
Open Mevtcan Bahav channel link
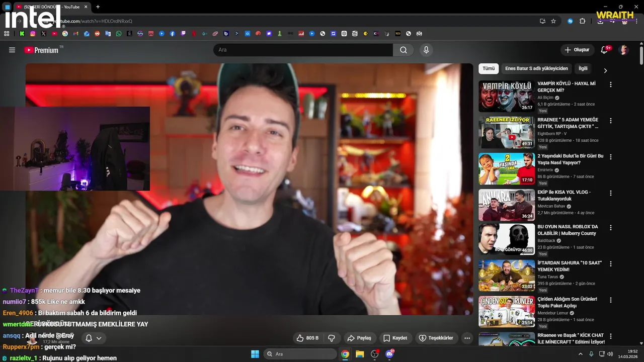click(551, 206)
